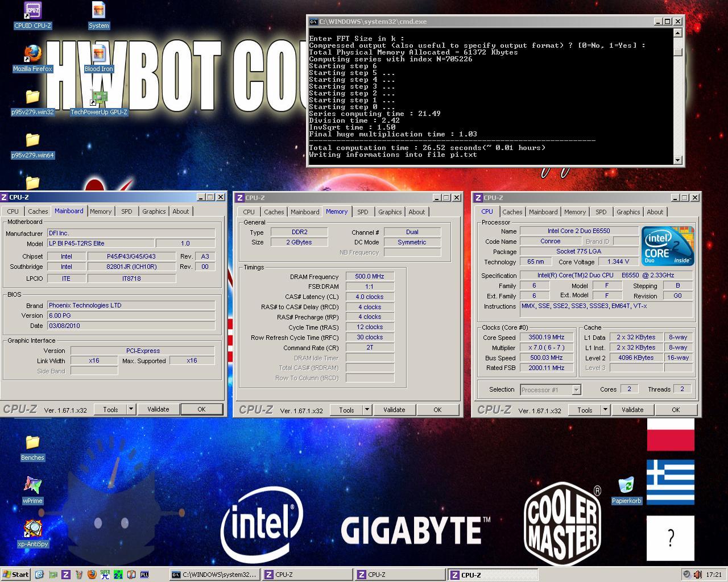Image resolution: width=728 pixels, height=582 pixels.
Task: Click the BIOS date 03/08/2010 field
Action: [x=131, y=326]
